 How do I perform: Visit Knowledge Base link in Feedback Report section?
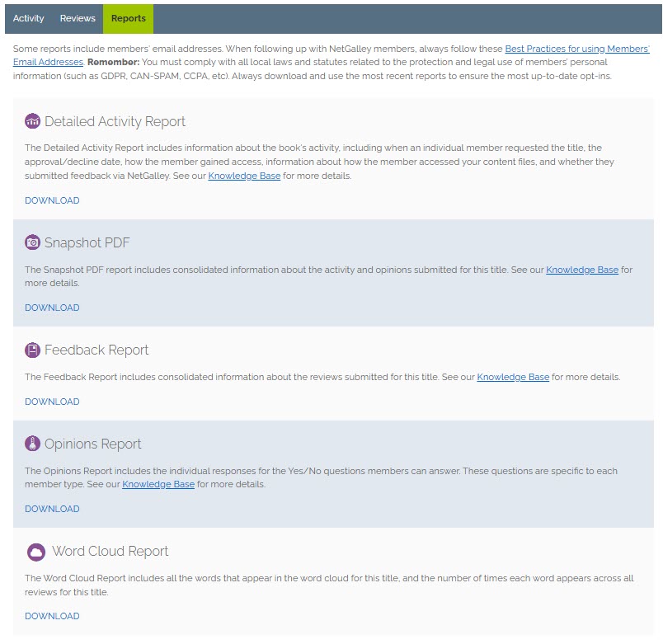512,377
